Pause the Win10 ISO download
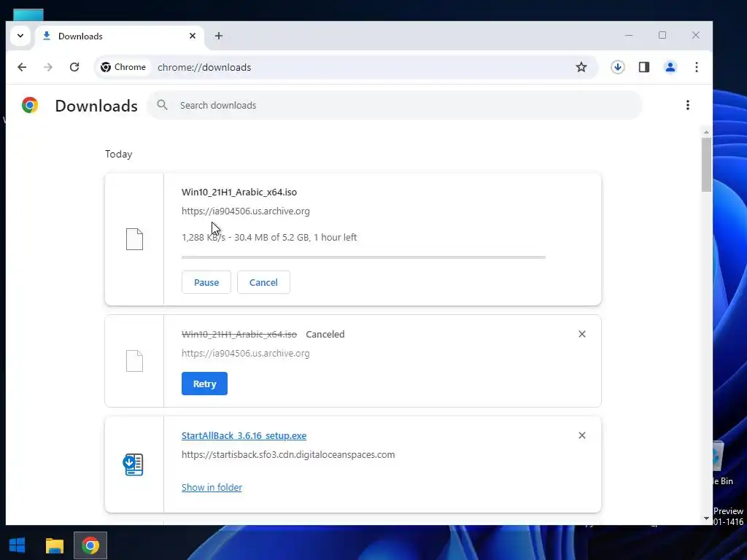 coord(206,282)
